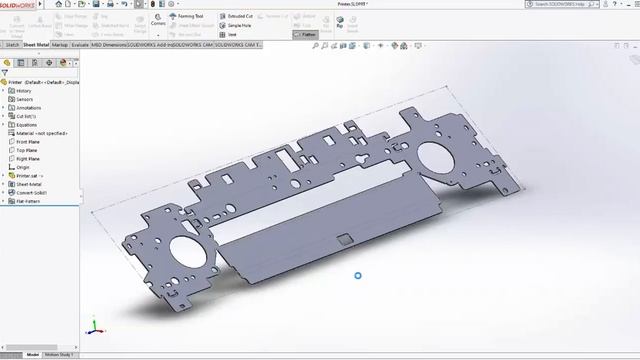640x360 pixels.
Task: Click the Apply Scene icon
Action: coord(404,46)
